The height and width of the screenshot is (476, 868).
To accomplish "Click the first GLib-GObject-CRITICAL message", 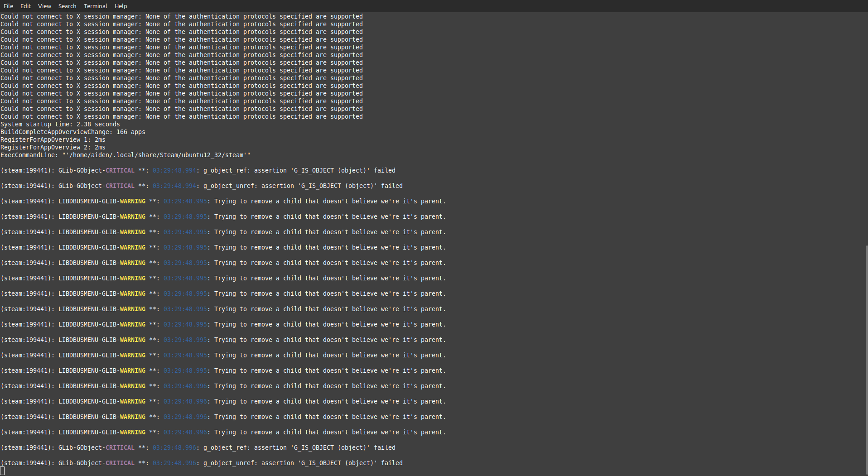I will 198,170.
